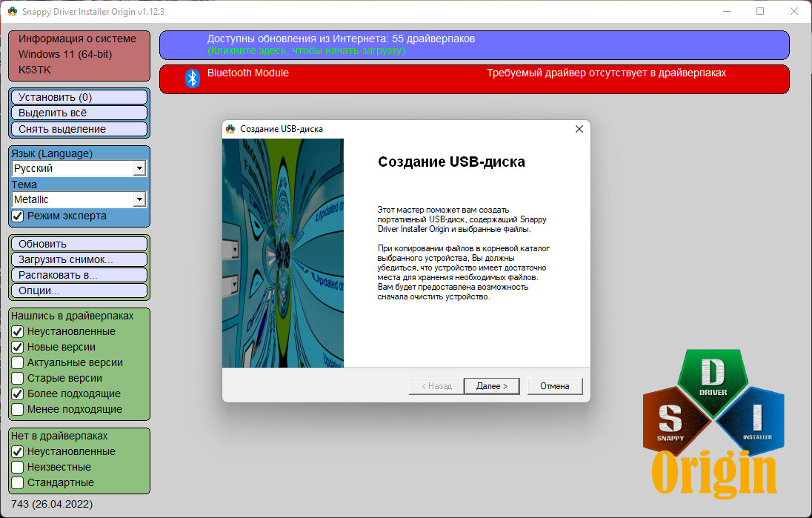Click Распаковать в... button

[x=79, y=275]
